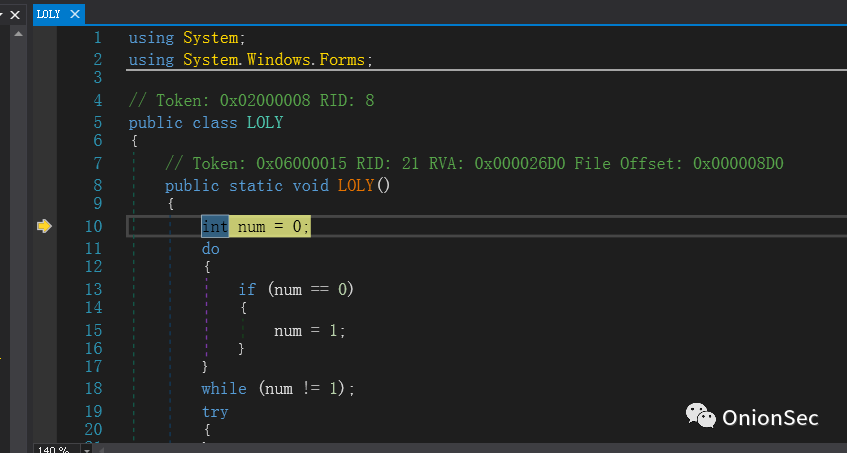Click 'num = 1;' on line 15
The height and width of the screenshot is (453, 847).
tap(310, 330)
